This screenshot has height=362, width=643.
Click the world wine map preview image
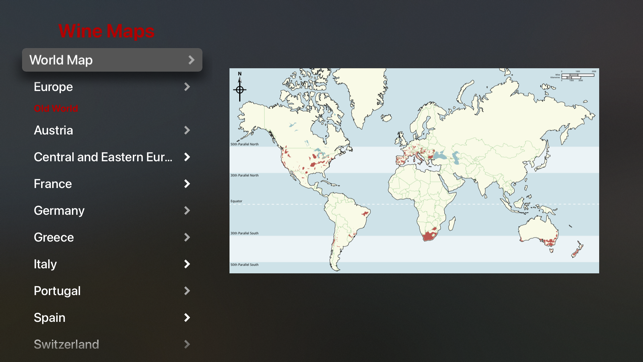pyautogui.click(x=414, y=171)
